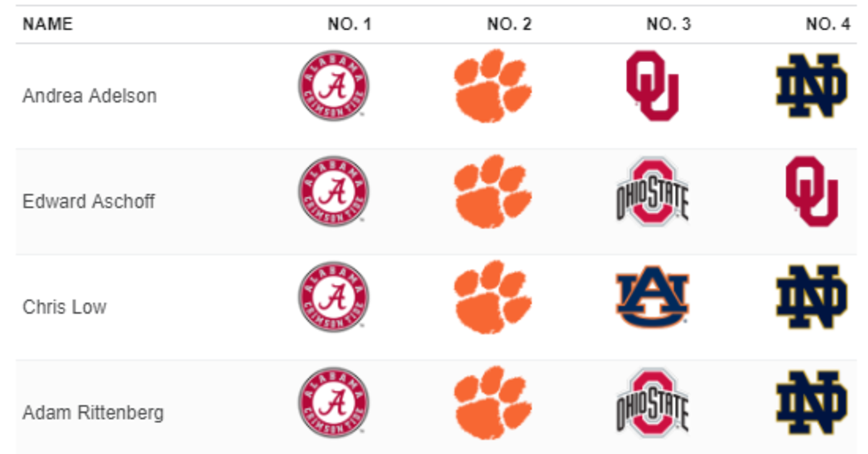Select Oklahoma logo in Edward Aschoff's No. 4 pick
This screenshot has width=868, height=454.
pyautogui.click(x=812, y=192)
